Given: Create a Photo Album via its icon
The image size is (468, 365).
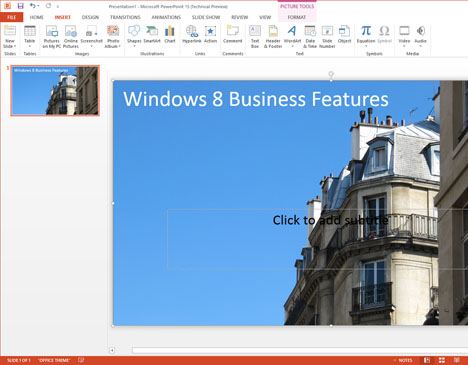Looking at the screenshot, I should tap(113, 31).
